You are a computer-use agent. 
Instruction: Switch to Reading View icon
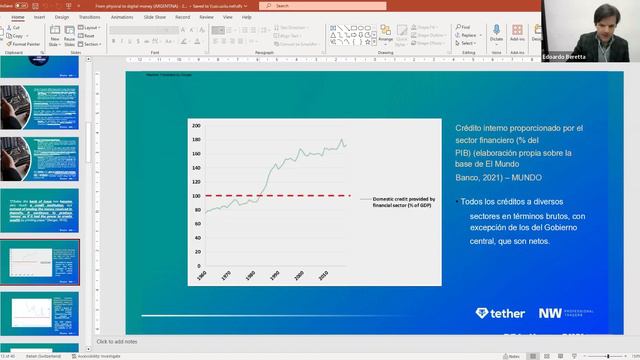point(561,356)
